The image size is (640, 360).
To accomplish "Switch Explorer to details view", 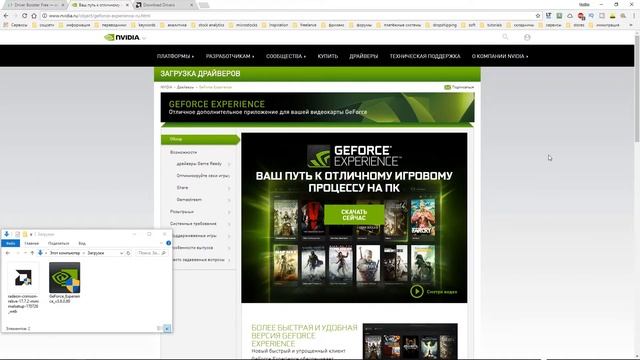I will coord(159,328).
